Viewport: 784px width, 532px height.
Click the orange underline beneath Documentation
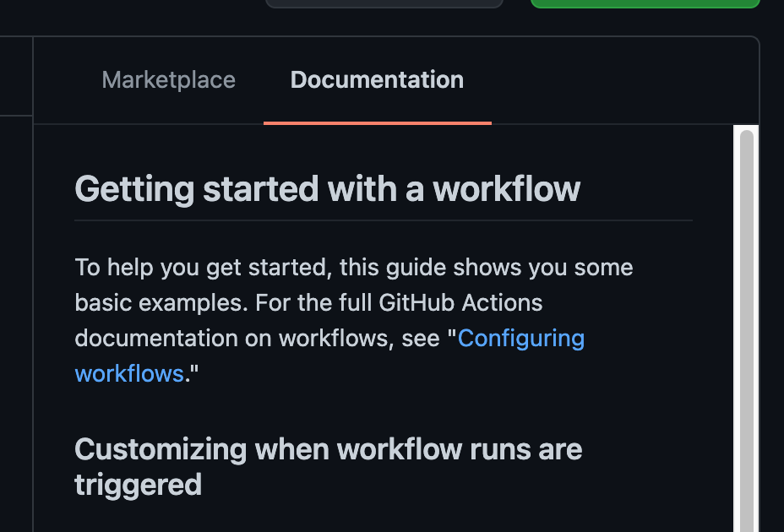(378, 123)
